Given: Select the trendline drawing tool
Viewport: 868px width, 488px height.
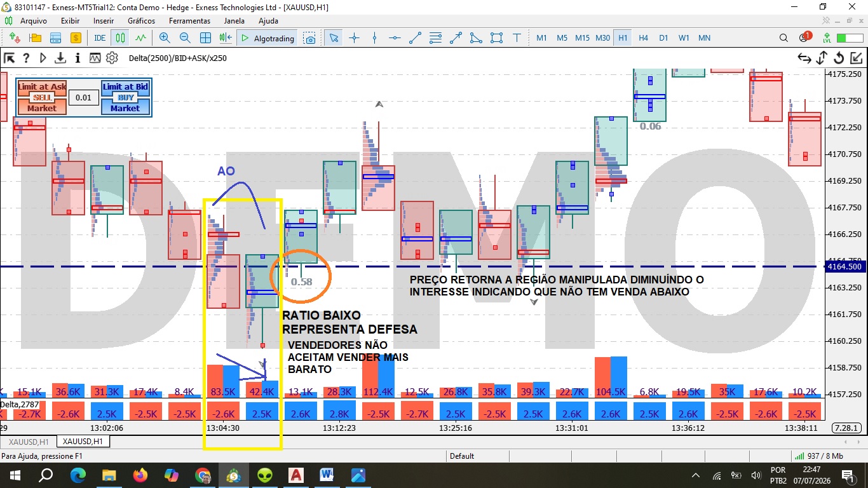Looking at the screenshot, I should pos(415,38).
